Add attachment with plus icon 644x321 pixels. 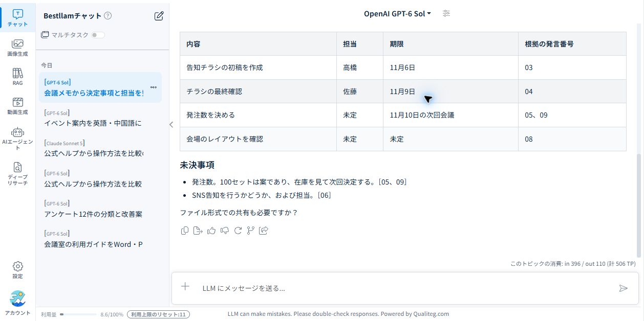(x=185, y=287)
